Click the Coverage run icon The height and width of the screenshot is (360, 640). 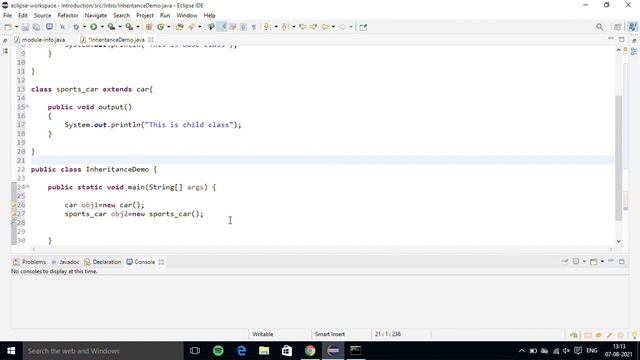(x=111, y=27)
